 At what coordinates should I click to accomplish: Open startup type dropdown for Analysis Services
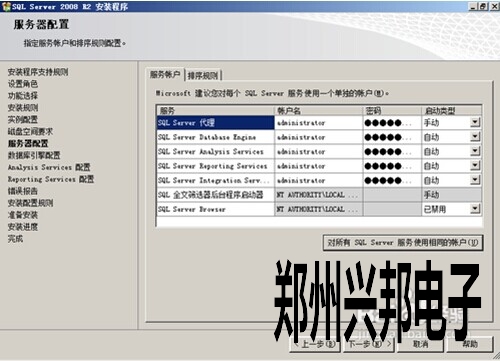click(475, 151)
